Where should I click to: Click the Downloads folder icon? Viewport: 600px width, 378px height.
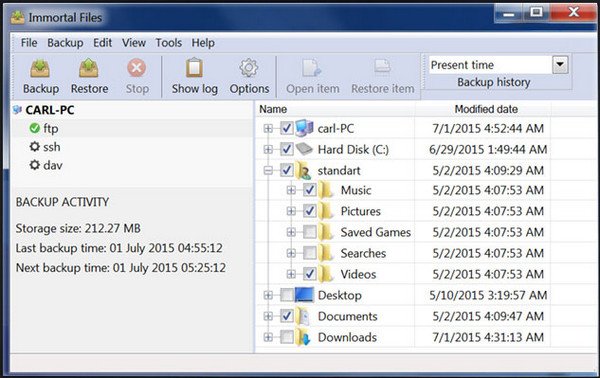pos(303,337)
